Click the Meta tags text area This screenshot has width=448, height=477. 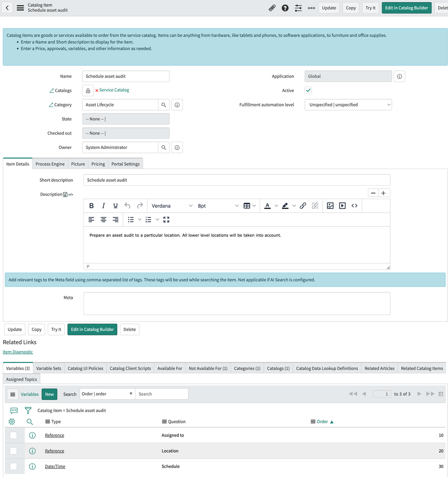coord(237,304)
